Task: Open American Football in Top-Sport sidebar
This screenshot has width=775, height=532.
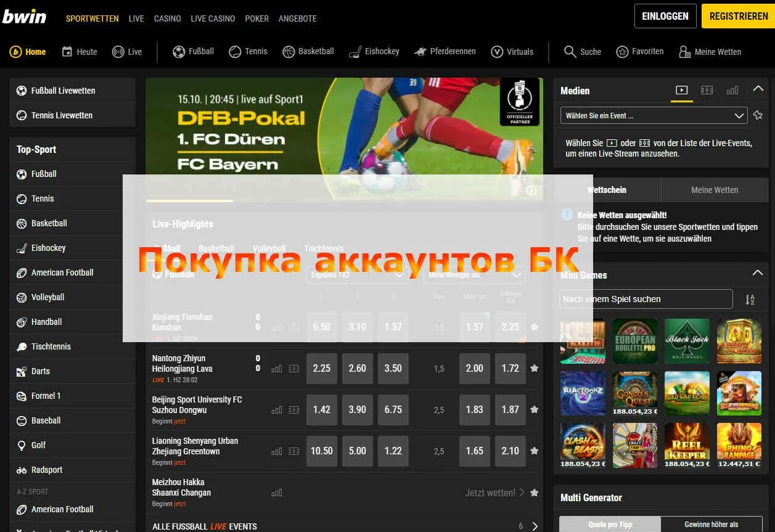Action: [73, 272]
